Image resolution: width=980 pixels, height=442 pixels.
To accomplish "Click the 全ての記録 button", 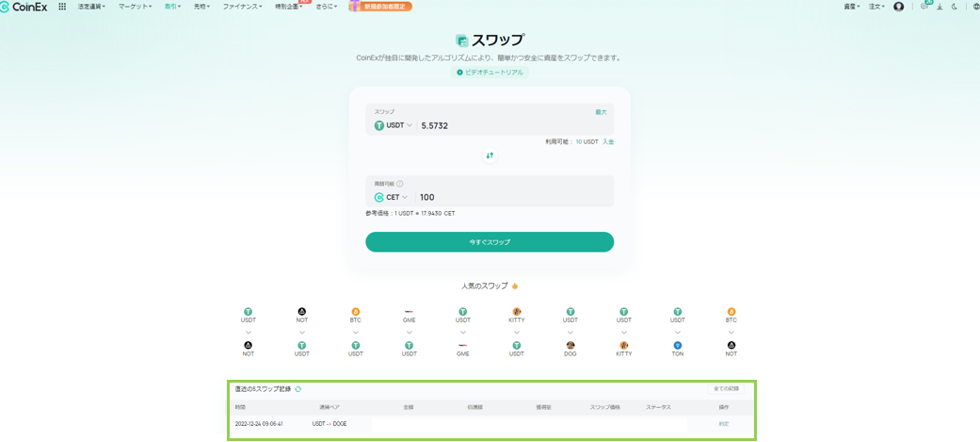I will 724,388.
